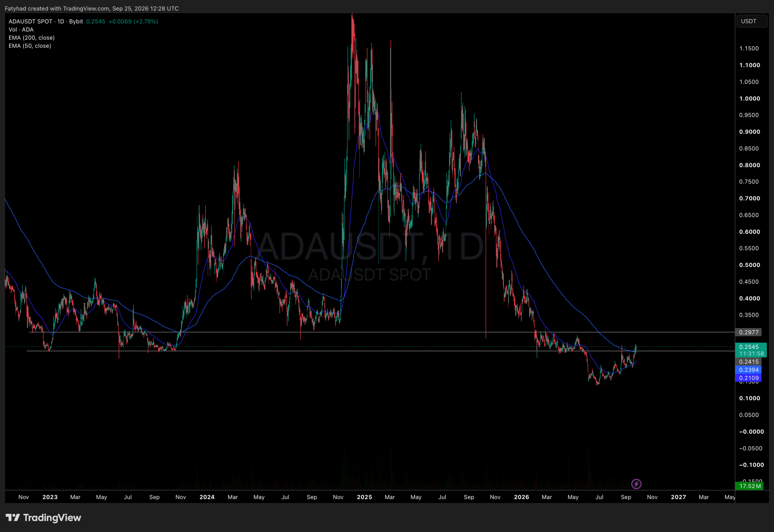Click the 2023 label on time axis

click(x=50, y=497)
